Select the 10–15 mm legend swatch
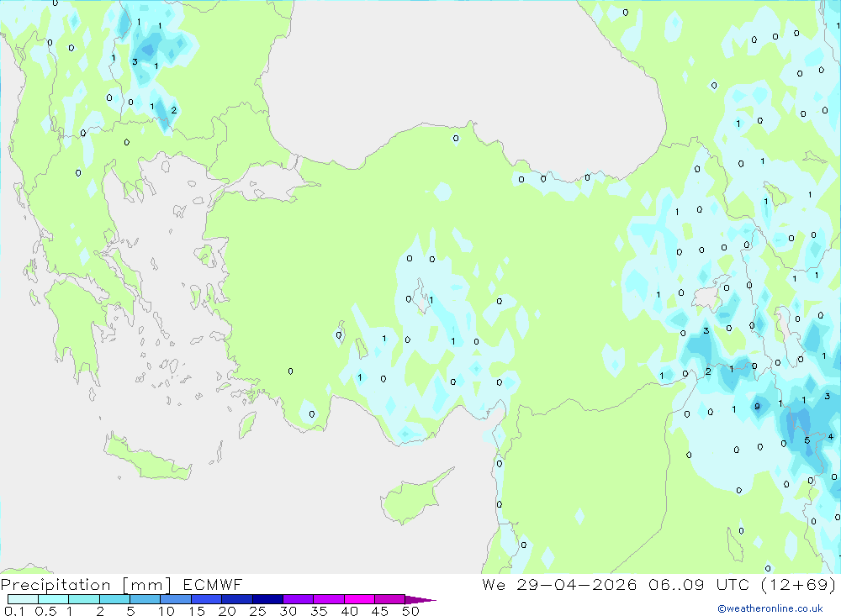 176,599
